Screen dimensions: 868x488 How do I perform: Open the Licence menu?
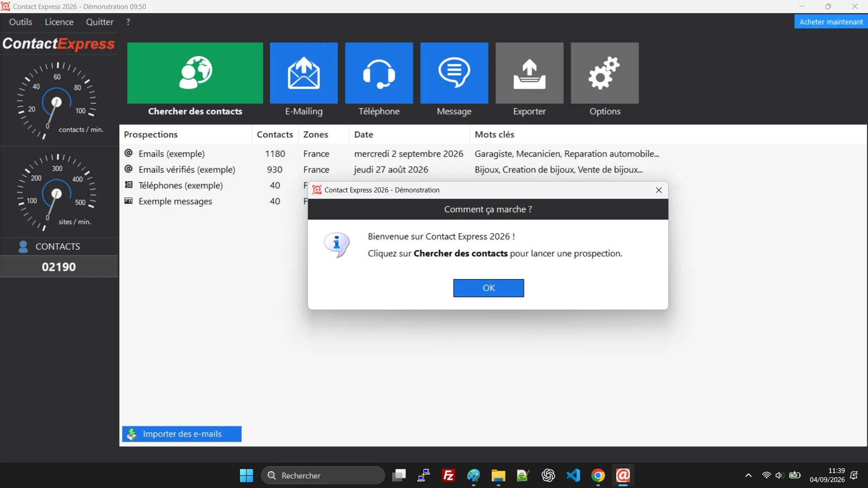59,22
